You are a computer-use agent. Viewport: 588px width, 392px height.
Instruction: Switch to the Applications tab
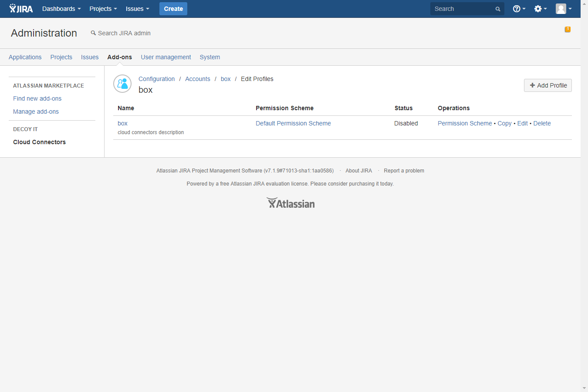(25, 57)
